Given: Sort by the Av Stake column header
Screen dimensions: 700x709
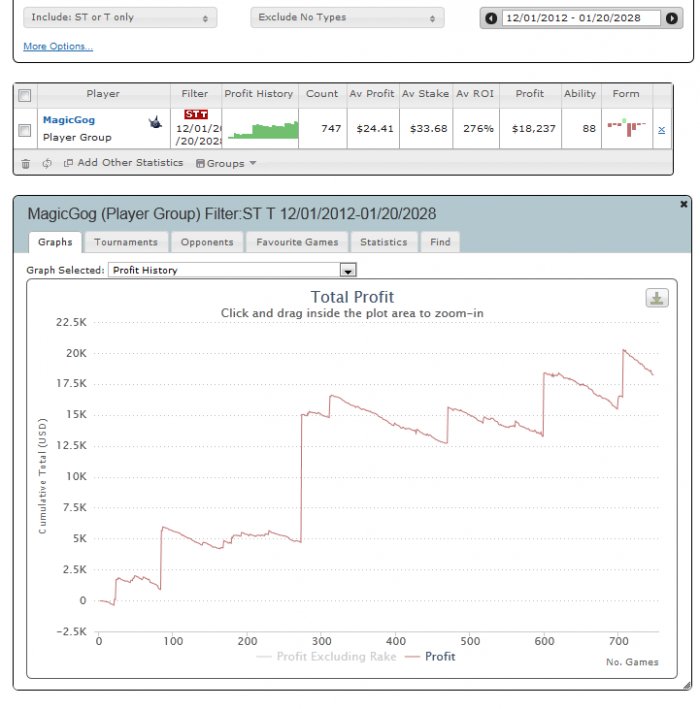Looking at the screenshot, I should [x=426, y=94].
